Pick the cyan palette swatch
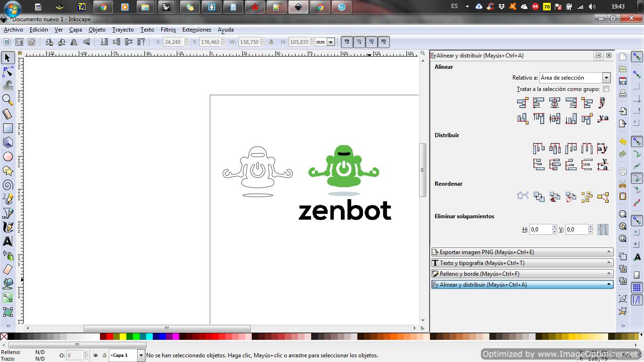 coord(149,337)
